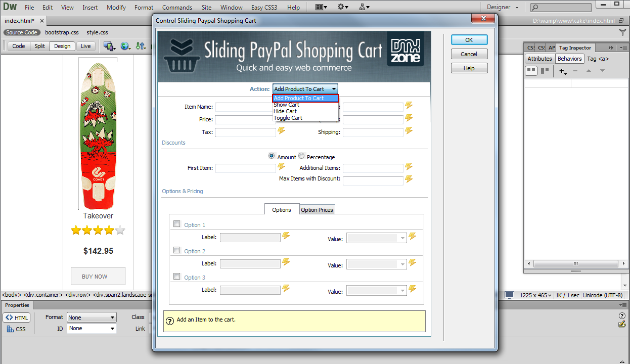Select the <div.container> tag in the tag selector
This screenshot has height=364, width=630.
(43, 295)
